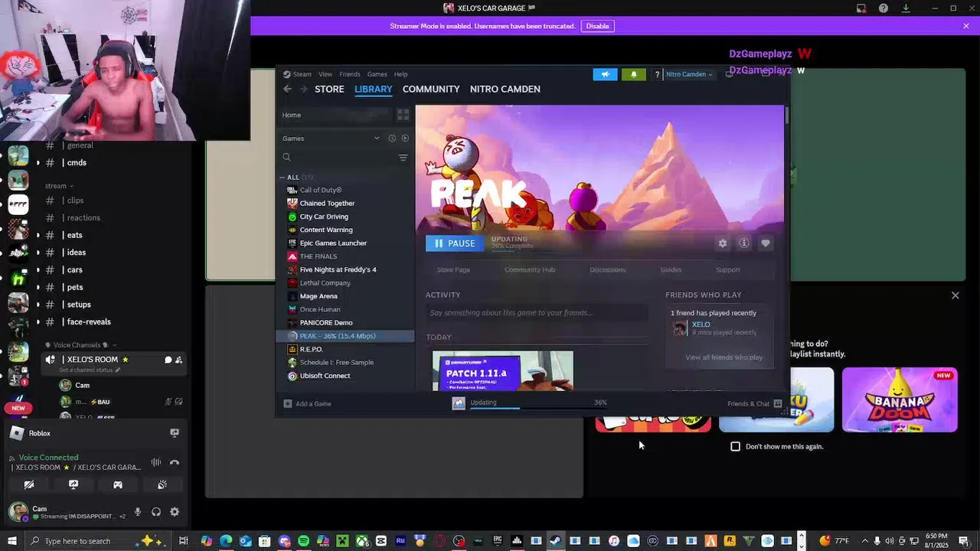Switch to the COMMUNITY tab
Image resolution: width=980 pixels, height=551 pixels.
tap(431, 89)
